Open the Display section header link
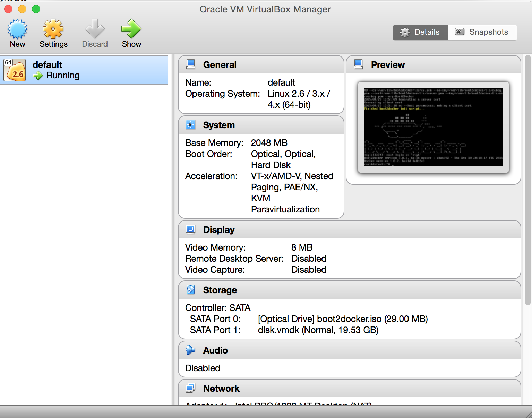Viewport: 532px width, 418px height. coord(219,230)
